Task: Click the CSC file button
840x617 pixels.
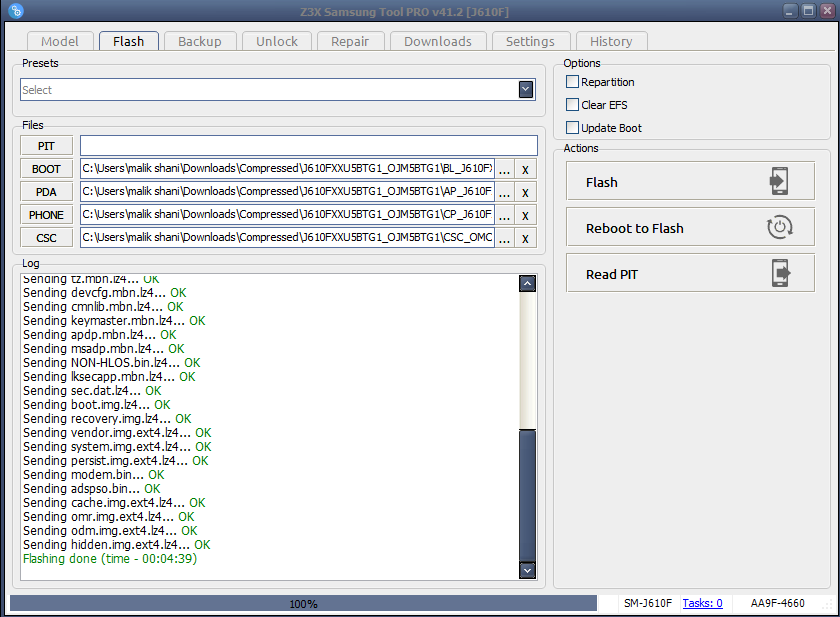Action: (x=47, y=238)
